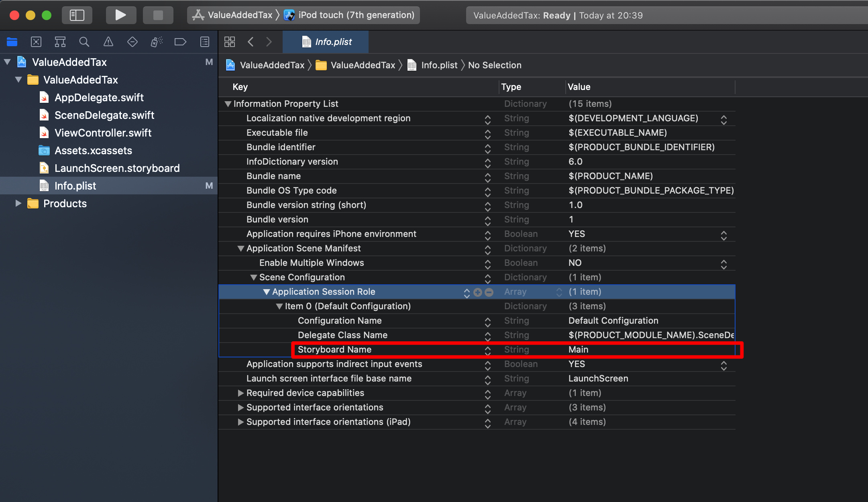
Task: Select the scheme selector ValueAddedTax
Action: [x=233, y=14]
